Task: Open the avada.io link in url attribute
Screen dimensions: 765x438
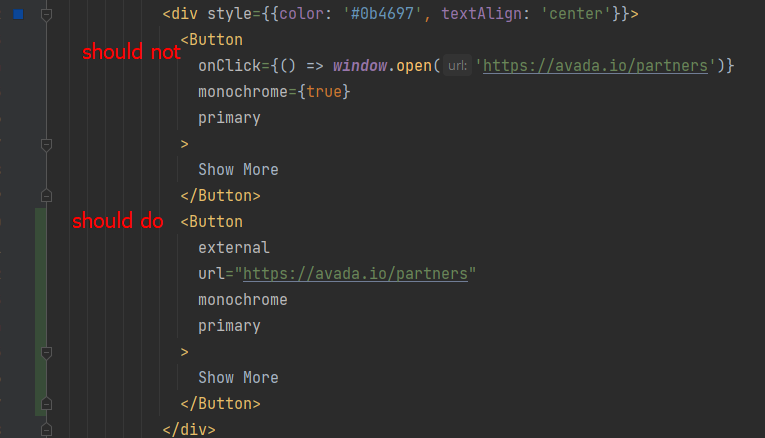Action: pos(355,274)
